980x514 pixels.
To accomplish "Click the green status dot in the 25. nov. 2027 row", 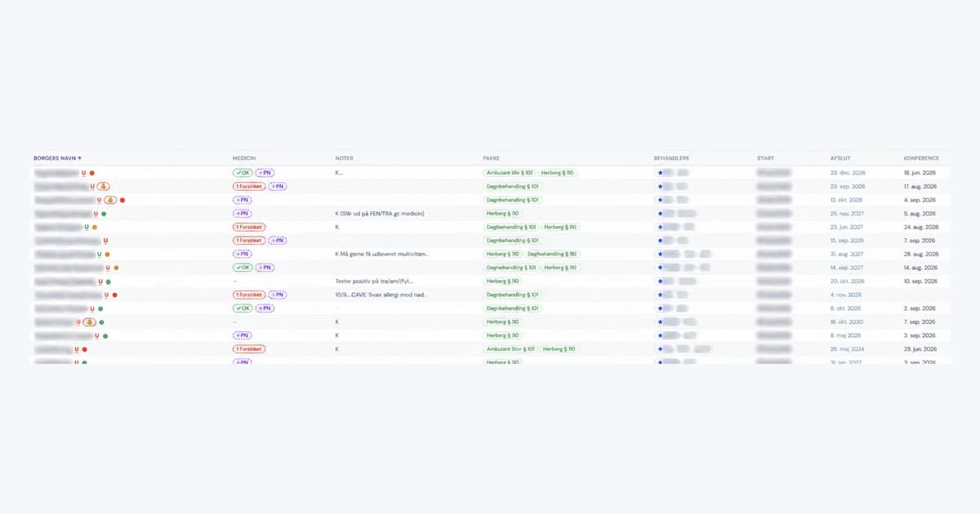I will [x=104, y=214].
